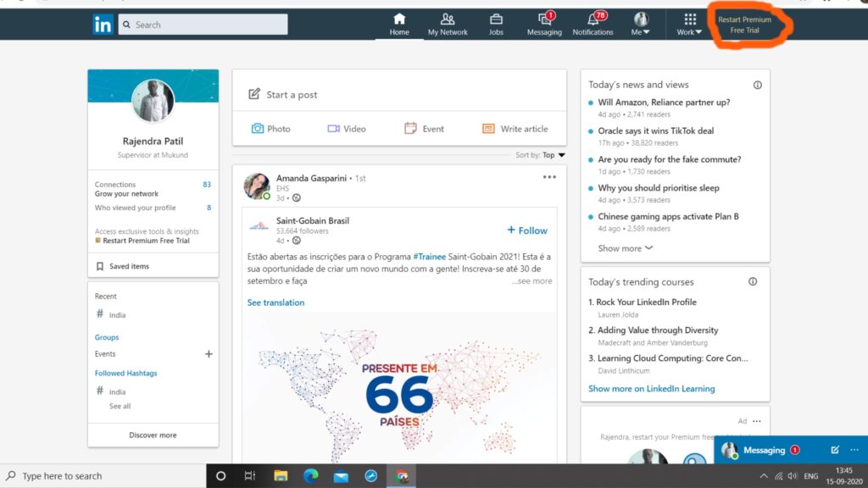Open Mail app from taskbar

341,476
